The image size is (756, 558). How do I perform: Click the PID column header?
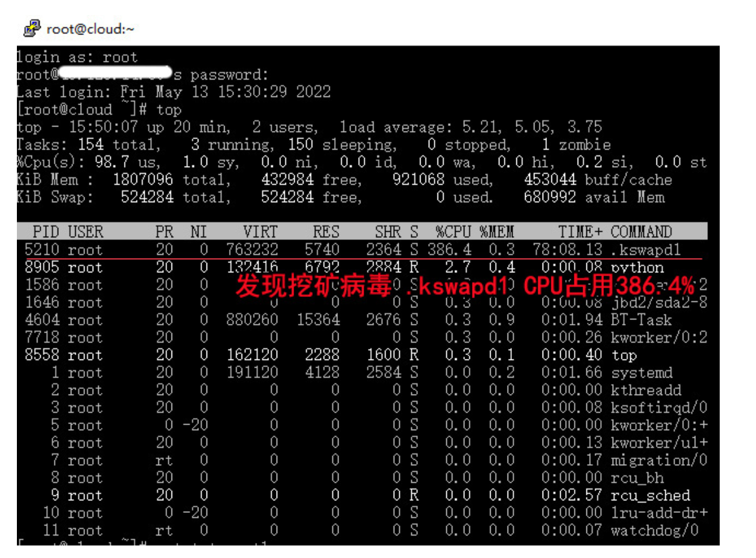pyautogui.click(x=46, y=232)
